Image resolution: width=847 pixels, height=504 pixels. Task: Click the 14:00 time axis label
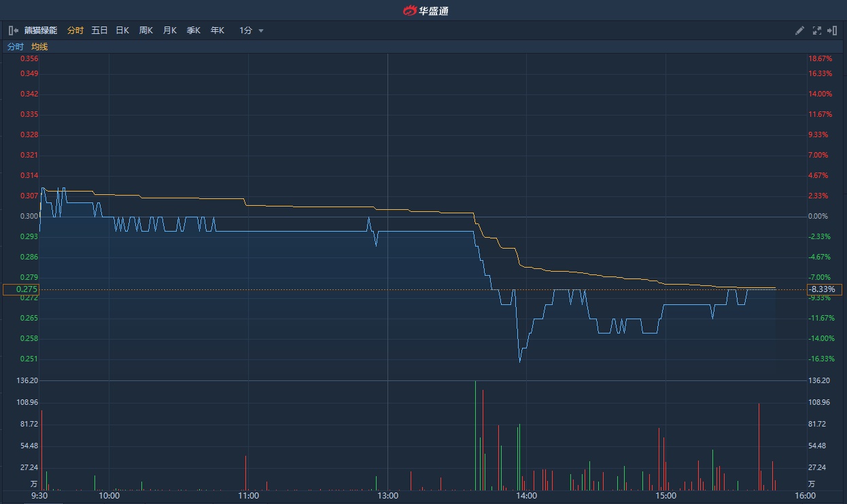(527, 496)
